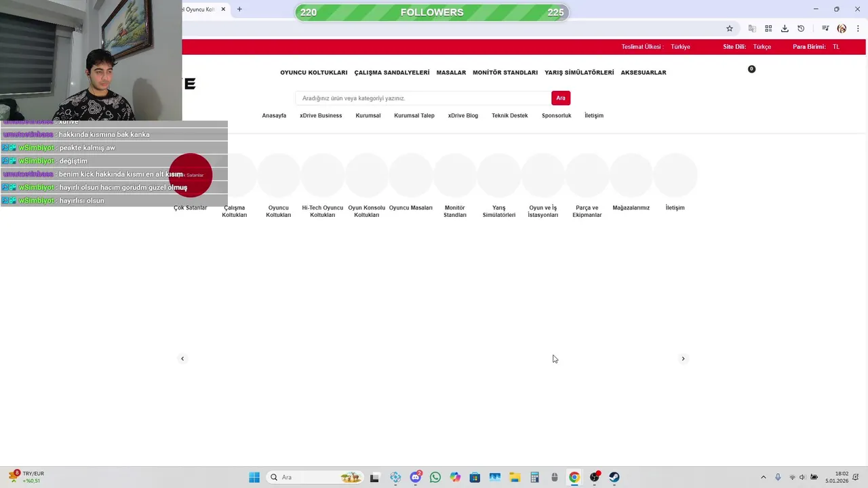Open Microsoft Store from the taskbar

point(475,477)
